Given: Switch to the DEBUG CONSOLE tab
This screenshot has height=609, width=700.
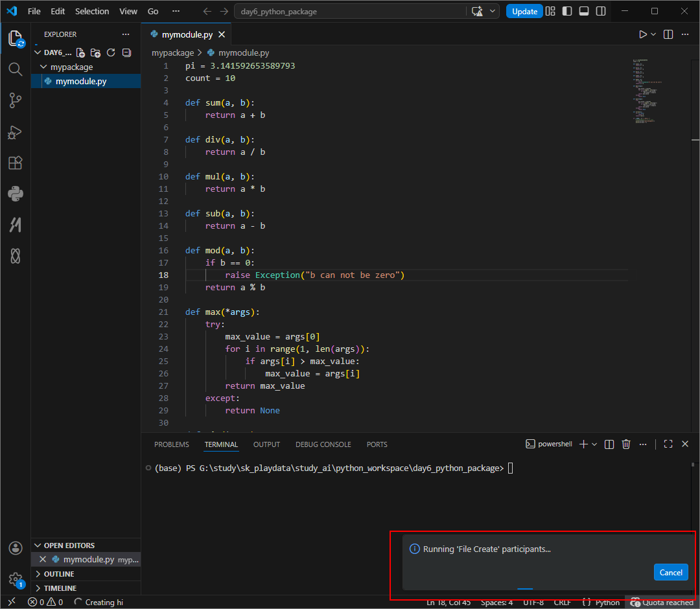Looking at the screenshot, I should click(323, 444).
